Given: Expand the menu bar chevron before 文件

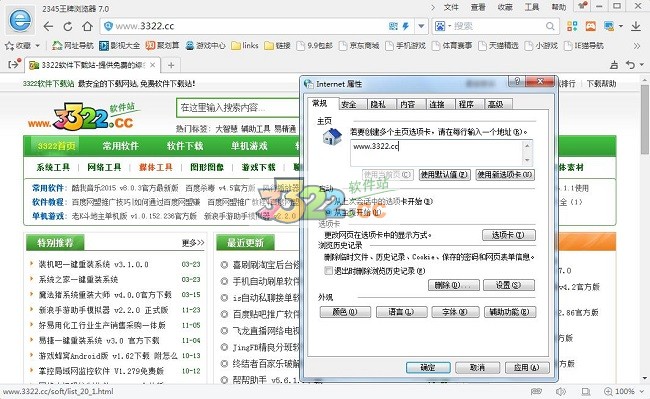Looking at the screenshot, I should pyautogui.click(x=433, y=7).
